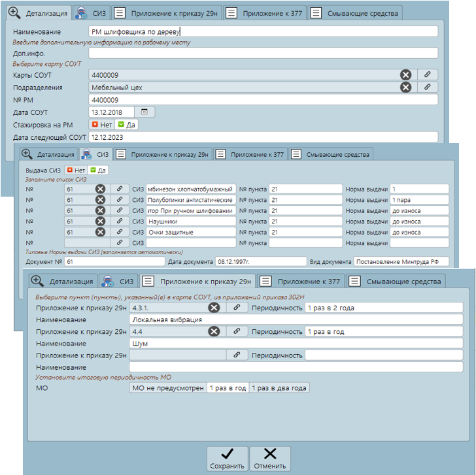The height and width of the screenshot is (475, 476).
Task: Click Периодичность field 1 раз в 2 года
Action: click(384, 308)
